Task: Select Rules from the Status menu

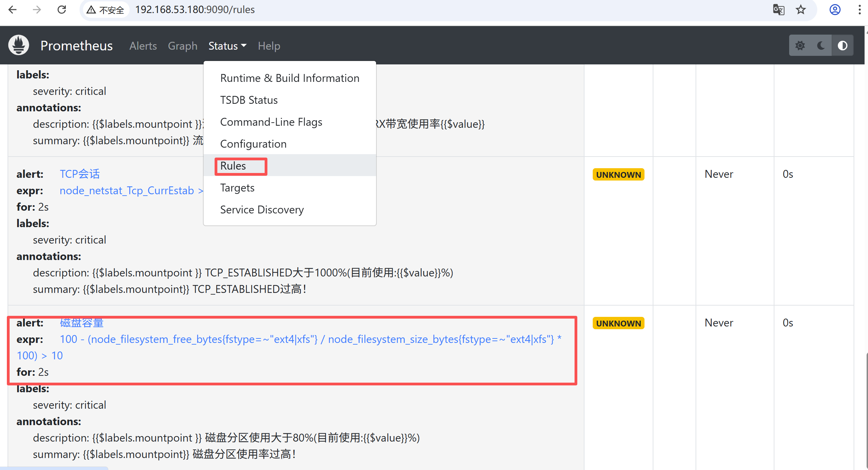Action: click(x=233, y=166)
